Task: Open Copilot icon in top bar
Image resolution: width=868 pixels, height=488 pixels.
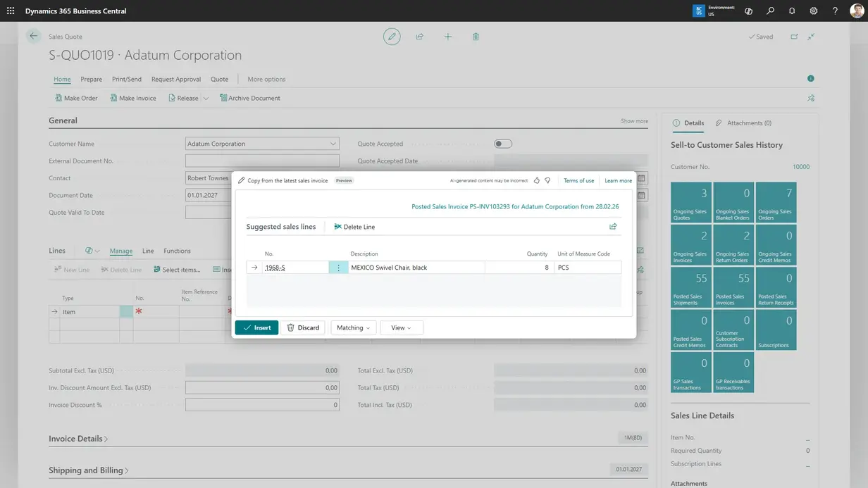Action: coord(748,11)
